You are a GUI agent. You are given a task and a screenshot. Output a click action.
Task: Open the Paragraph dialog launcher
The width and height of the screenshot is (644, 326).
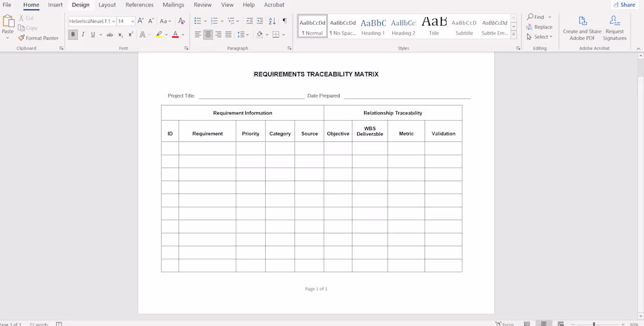pos(289,48)
